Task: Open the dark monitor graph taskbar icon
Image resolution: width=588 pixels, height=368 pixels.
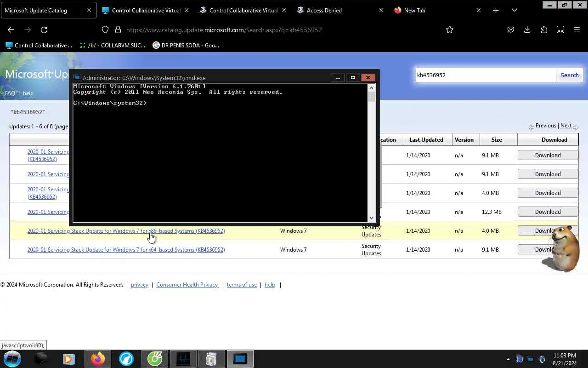Action: [x=183, y=359]
